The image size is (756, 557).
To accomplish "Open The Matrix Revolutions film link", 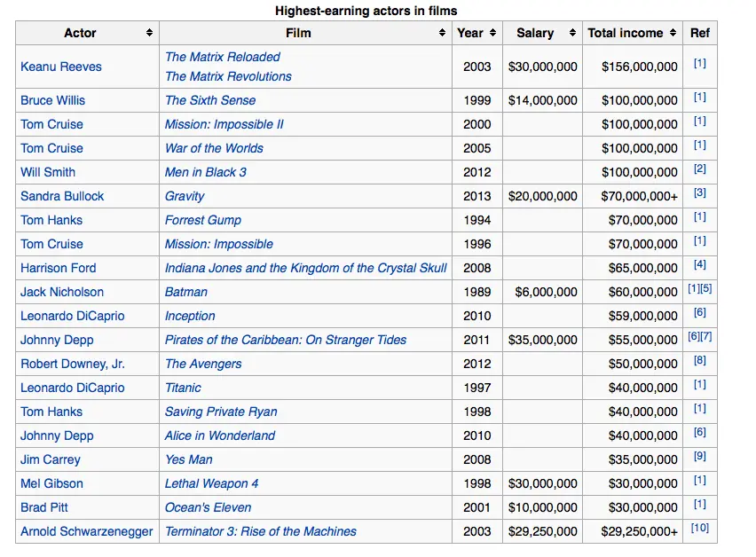I will click(x=228, y=76).
